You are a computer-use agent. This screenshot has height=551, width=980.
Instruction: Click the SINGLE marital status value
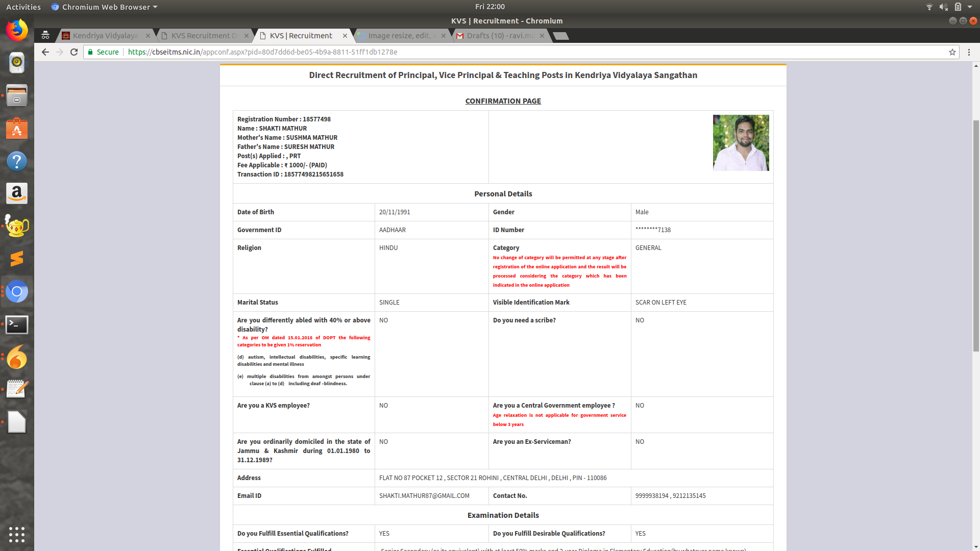coord(389,303)
